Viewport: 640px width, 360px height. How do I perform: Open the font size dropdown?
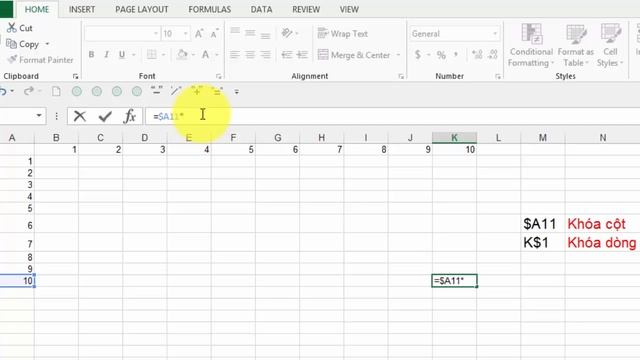click(186, 34)
